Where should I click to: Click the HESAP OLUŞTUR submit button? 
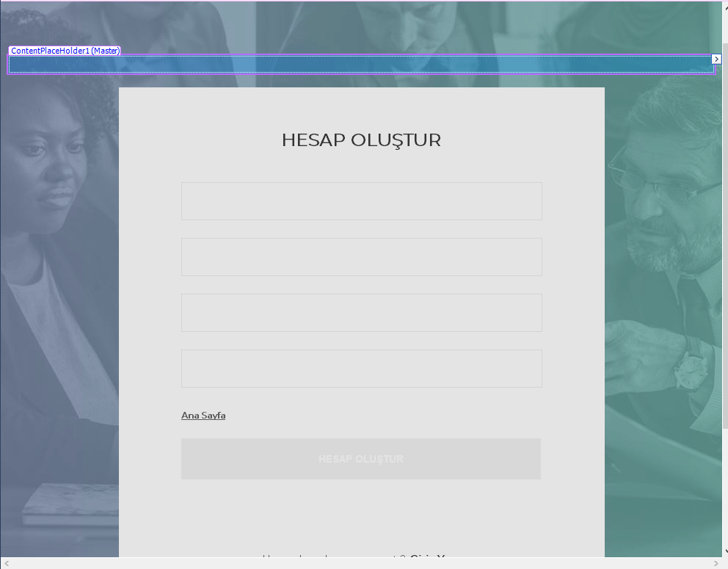[x=361, y=459]
